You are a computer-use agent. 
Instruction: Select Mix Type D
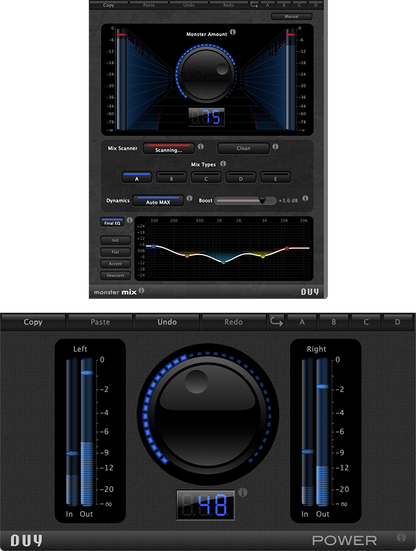point(241,177)
